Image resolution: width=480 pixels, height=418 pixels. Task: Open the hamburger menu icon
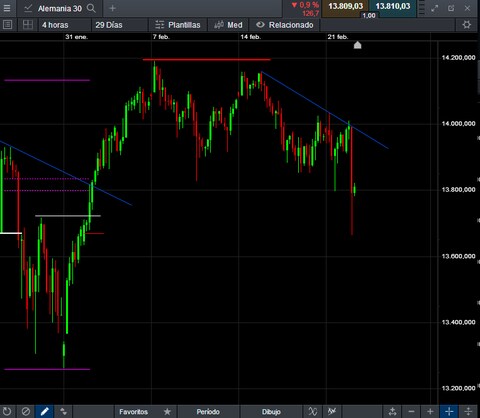(7, 8)
